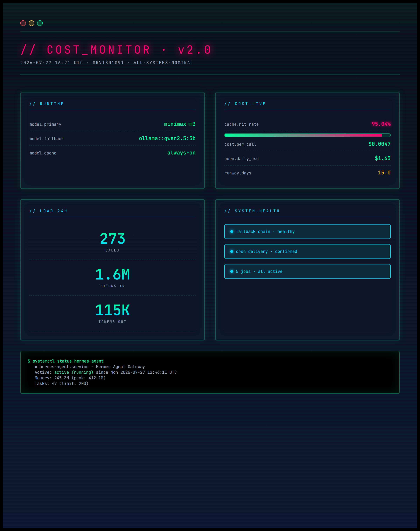Click the $1.63 daily burn value

(x=383, y=158)
